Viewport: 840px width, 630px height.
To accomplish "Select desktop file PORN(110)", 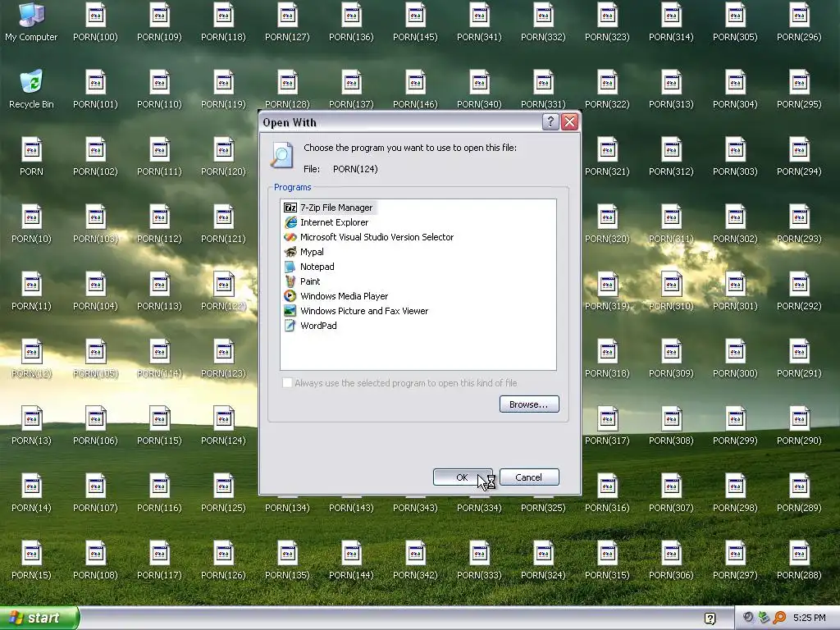I will click(x=159, y=89).
